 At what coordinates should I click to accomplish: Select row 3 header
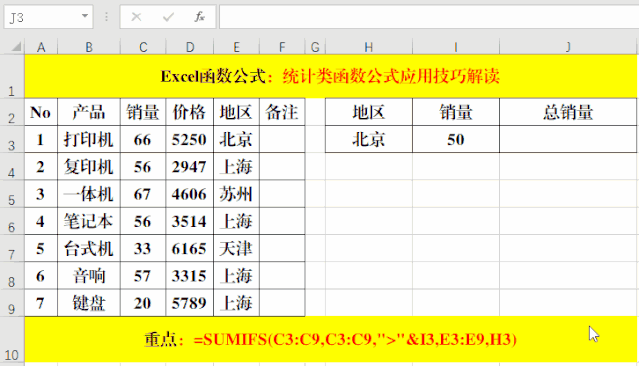click(12, 139)
